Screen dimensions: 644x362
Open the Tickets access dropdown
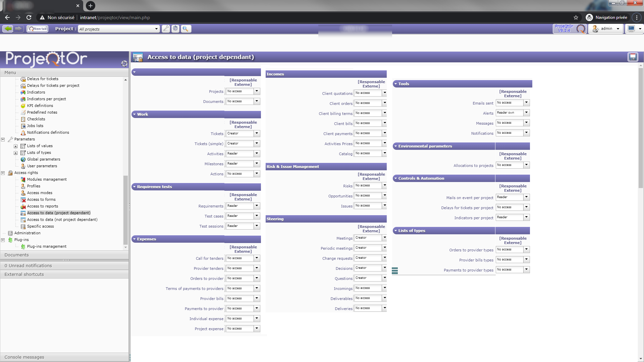[x=257, y=133]
